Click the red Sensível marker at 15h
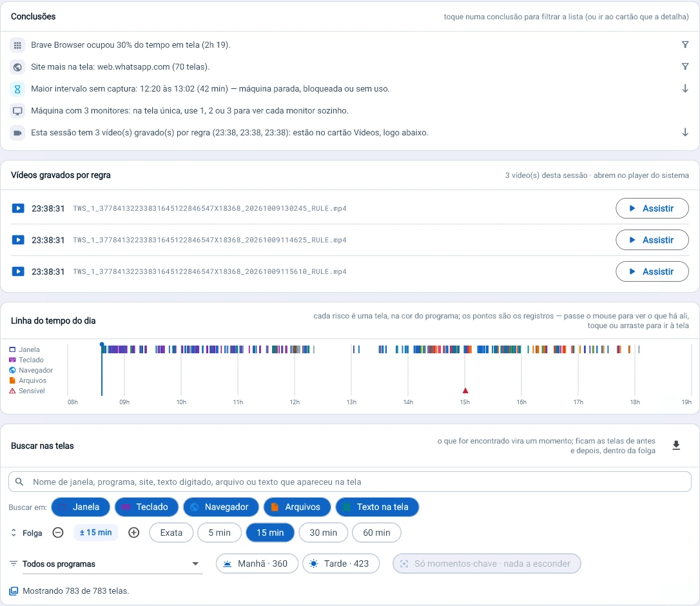 pyautogui.click(x=465, y=390)
